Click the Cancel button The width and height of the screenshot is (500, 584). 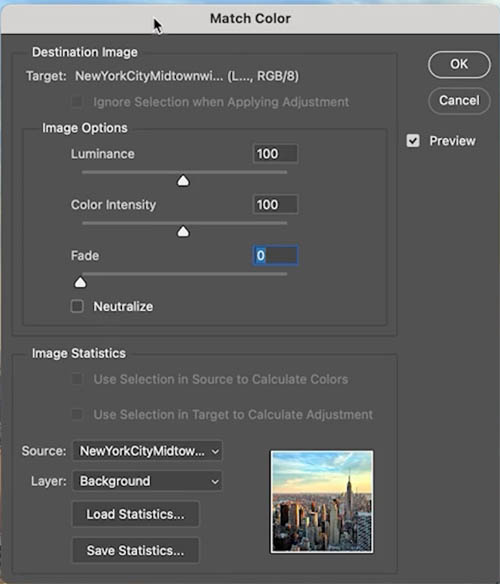click(x=459, y=101)
